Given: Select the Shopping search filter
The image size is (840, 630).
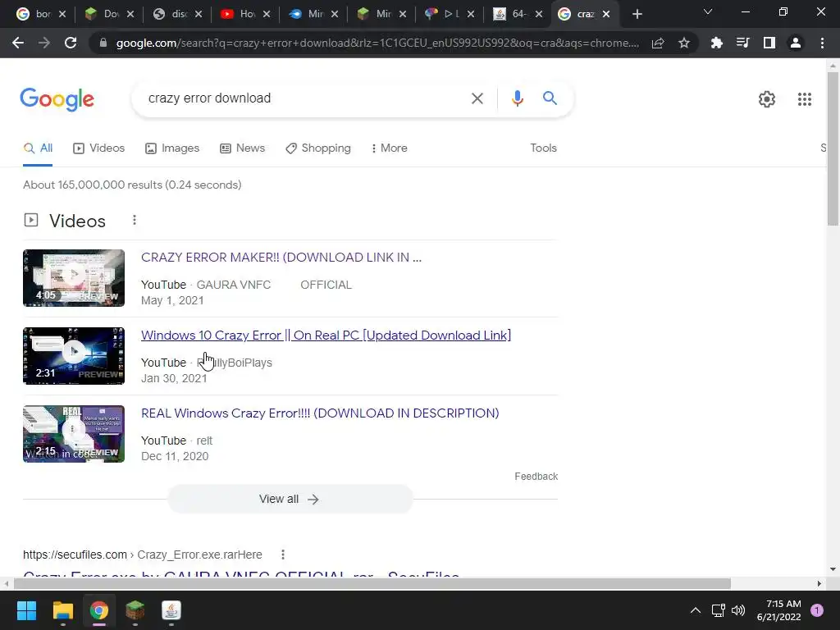Looking at the screenshot, I should click(318, 148).
